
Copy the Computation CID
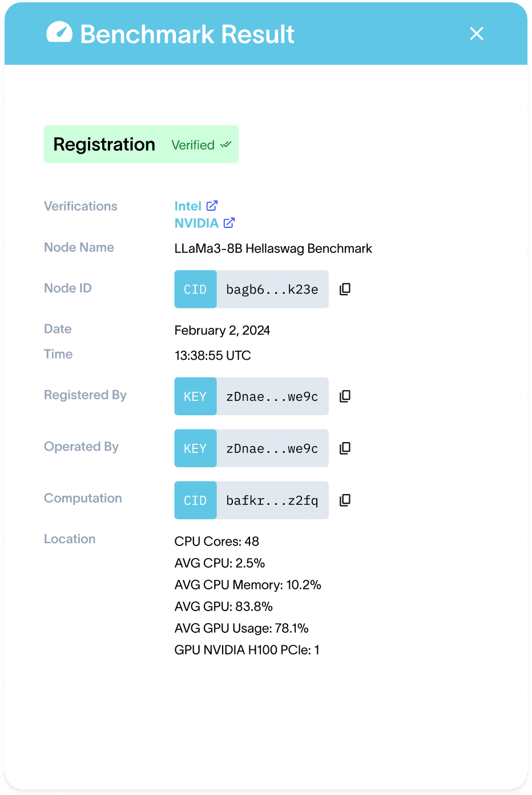pyautogui.click(x=345, y=500)
